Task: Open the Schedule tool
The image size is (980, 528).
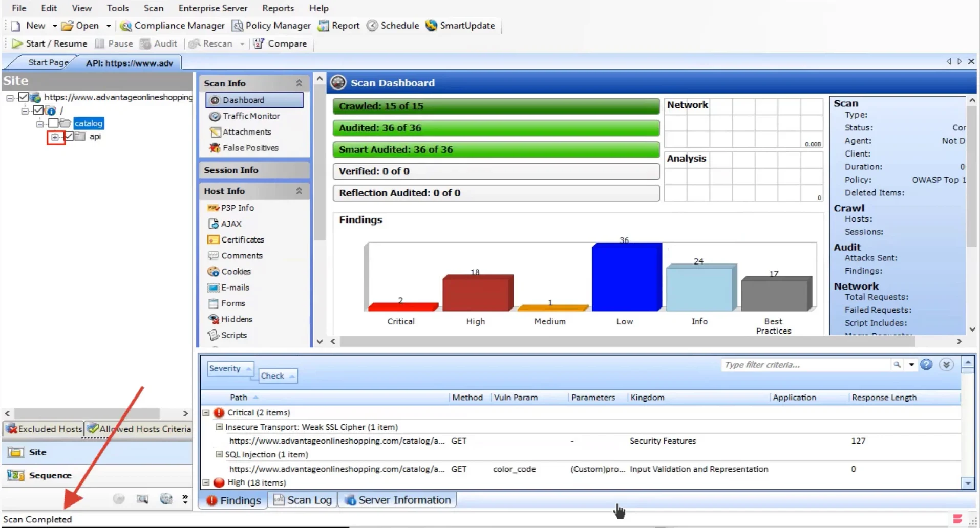Action: coord(393,26)
